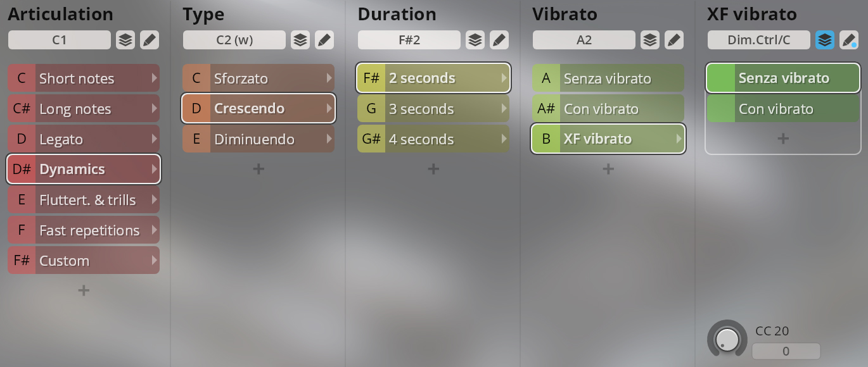Click the pencil edit icon in Type column
The image size is (868, 367).
[324, 40]
